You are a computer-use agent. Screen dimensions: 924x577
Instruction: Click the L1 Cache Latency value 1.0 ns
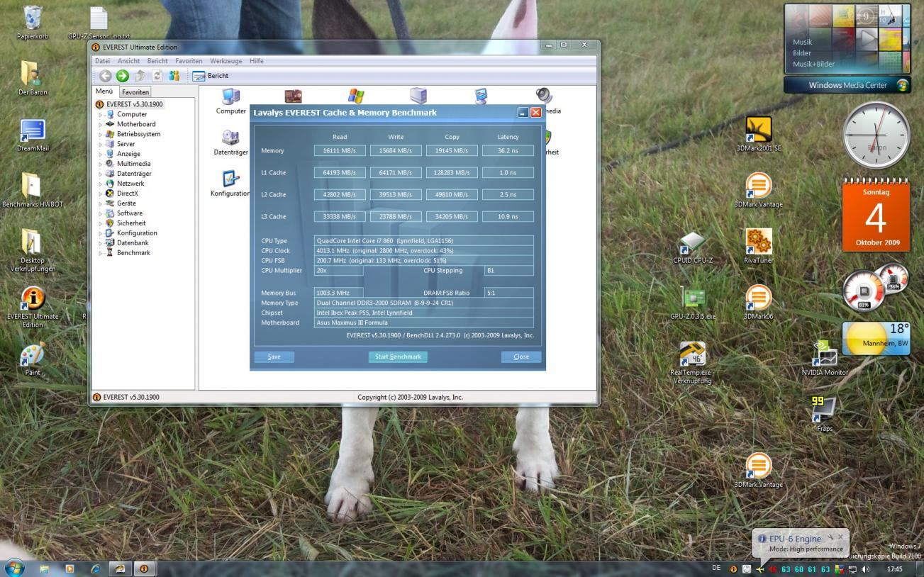click(508, 173)
